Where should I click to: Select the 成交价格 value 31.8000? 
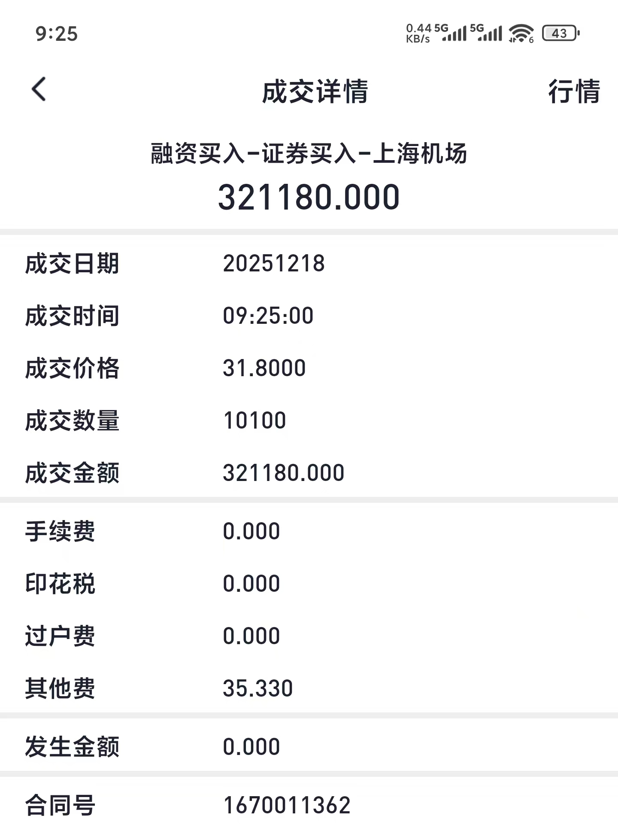264,368
